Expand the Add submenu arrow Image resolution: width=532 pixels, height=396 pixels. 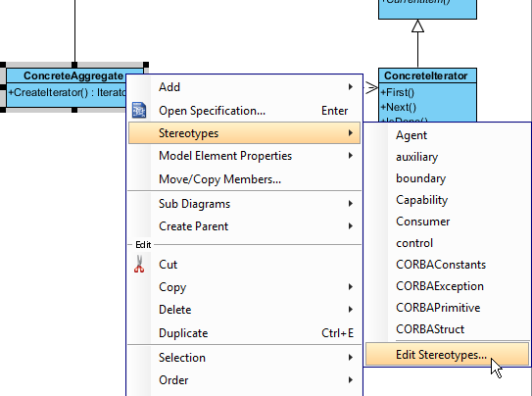(351, 87)
